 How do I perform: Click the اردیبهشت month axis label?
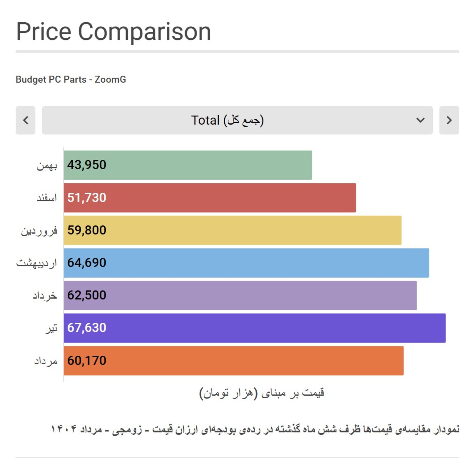[x=37, y=263]
